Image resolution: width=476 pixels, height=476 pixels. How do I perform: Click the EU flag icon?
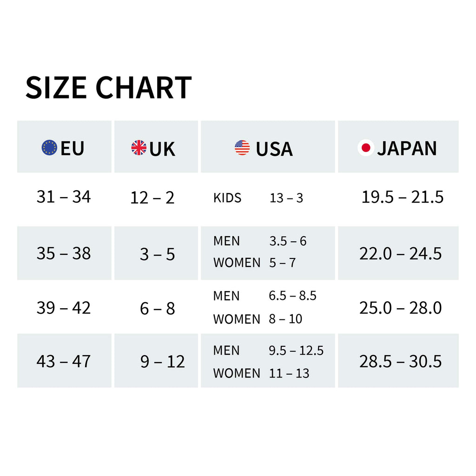(x=49, y=147)
